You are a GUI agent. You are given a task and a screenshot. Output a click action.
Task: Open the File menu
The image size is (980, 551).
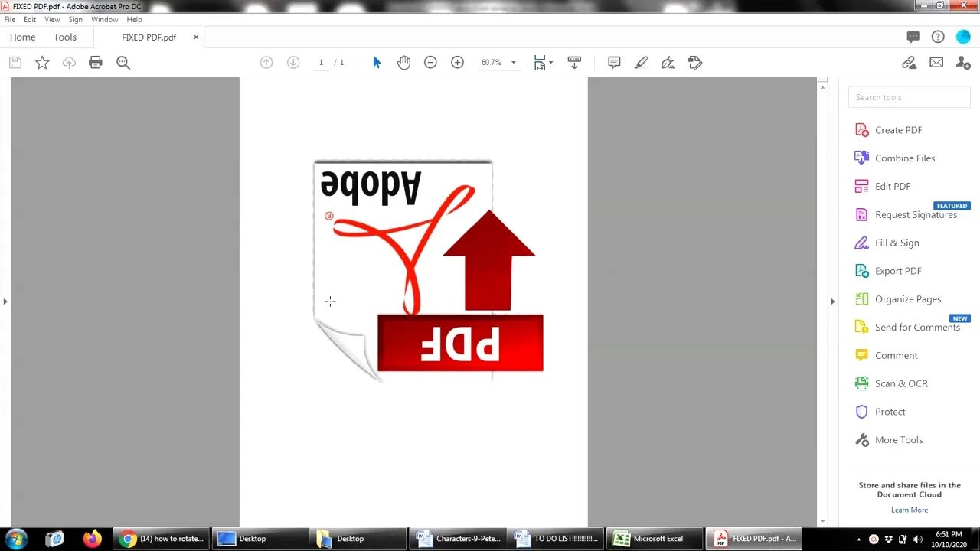[x=10, y=19]
